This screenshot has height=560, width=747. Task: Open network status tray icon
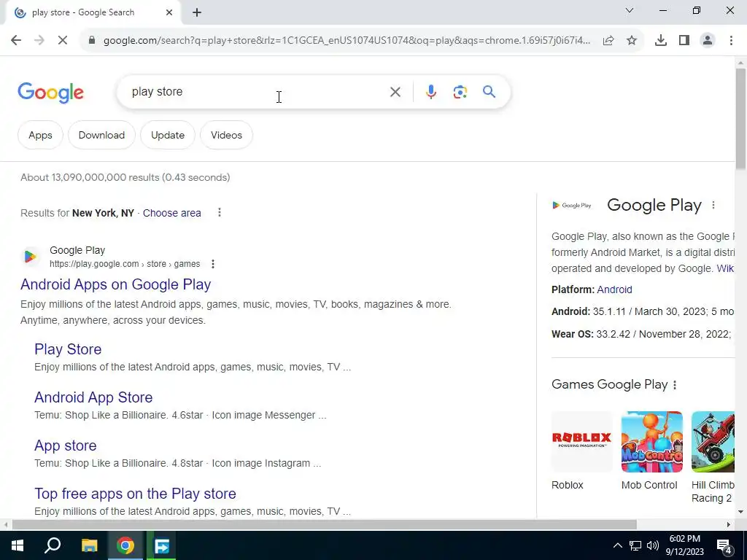click(x=635, y=545)
